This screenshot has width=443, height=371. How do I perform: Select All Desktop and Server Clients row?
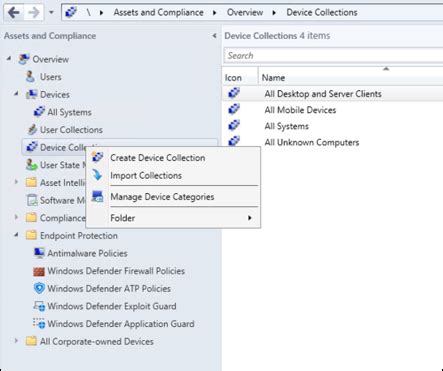332,94
